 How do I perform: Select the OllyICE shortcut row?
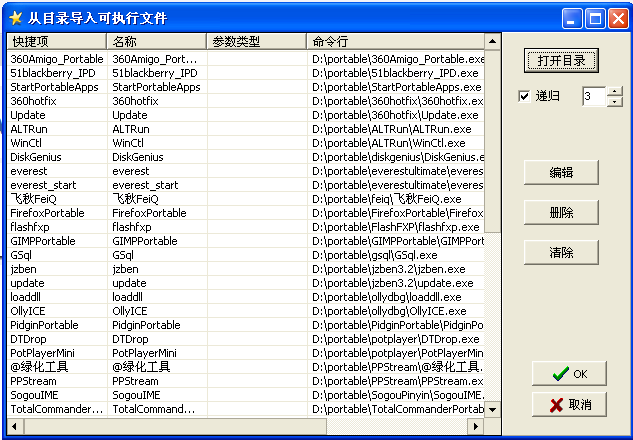pos(245,311)
